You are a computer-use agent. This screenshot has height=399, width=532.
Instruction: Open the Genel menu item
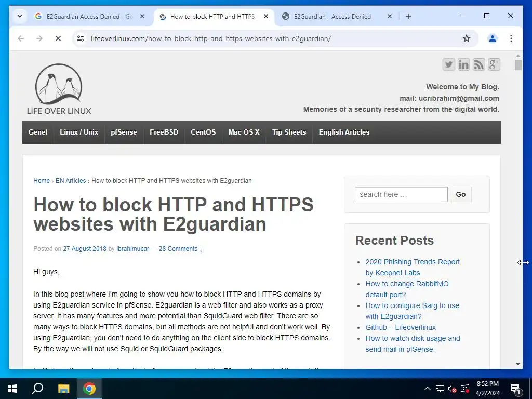pyautogui.click(x=37, y=132)
